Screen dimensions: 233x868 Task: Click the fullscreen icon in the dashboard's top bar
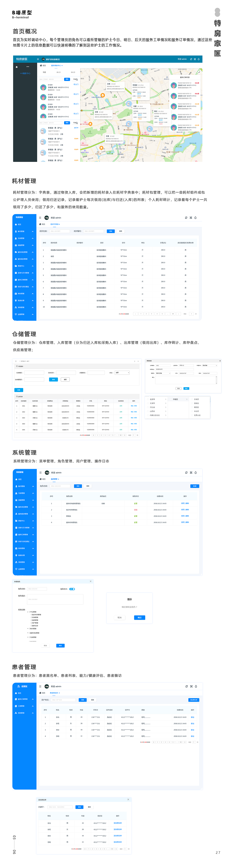click(195, 59)
